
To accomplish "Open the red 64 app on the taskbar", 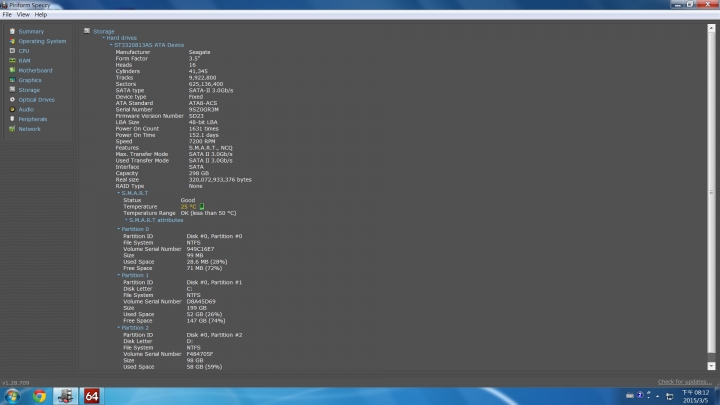I will (x=91, y=396).
